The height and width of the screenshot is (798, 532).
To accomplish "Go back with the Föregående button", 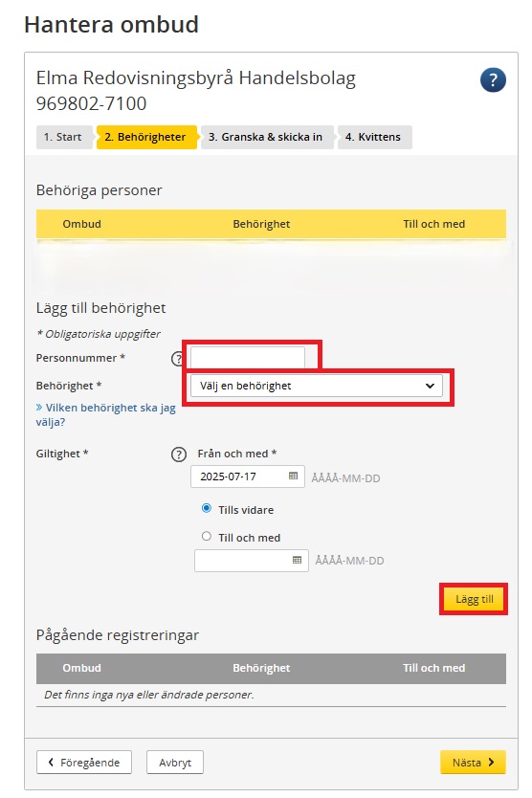I will click(x=84, y=762).
